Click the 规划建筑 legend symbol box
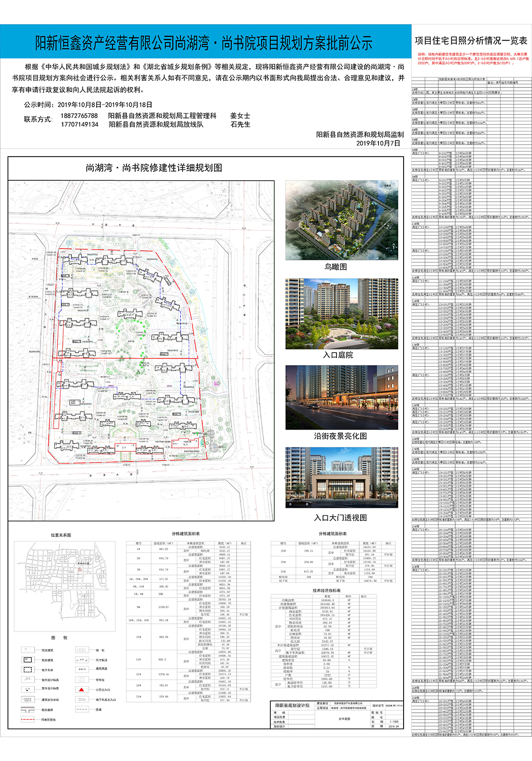This screenshot has width=532, height=761. [x=28, y=660]
